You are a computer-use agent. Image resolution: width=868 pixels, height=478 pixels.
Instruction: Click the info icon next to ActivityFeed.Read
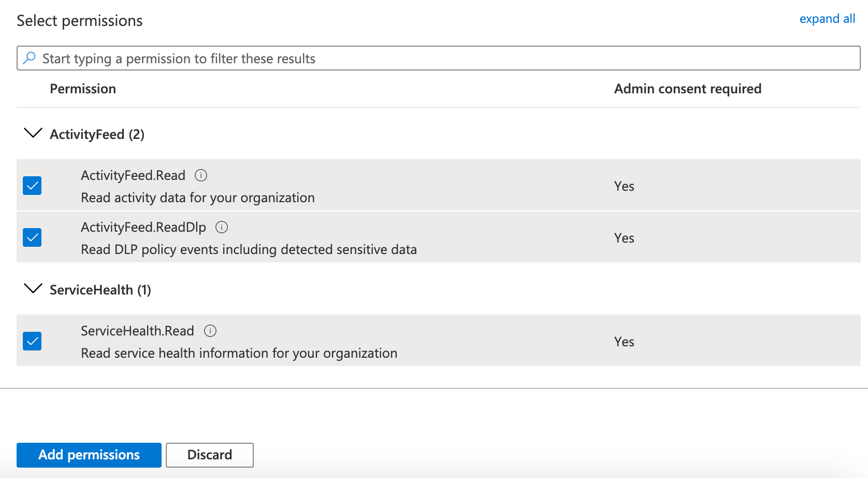pos(201,175)
